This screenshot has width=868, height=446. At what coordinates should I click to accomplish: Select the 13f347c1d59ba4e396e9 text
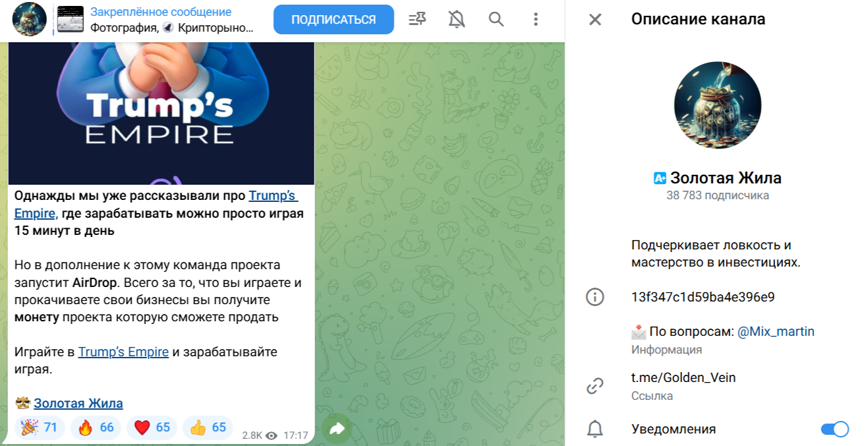point(703,297)
